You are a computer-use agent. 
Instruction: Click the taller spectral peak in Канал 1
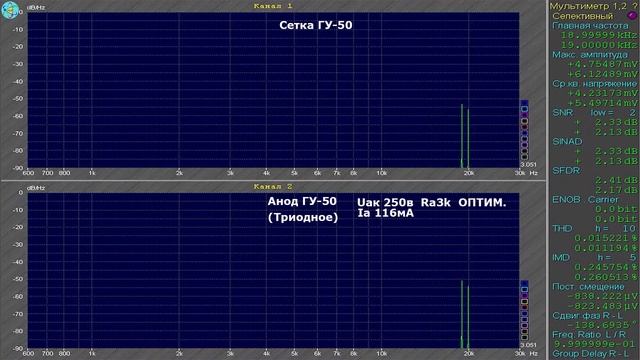point(462,136)
